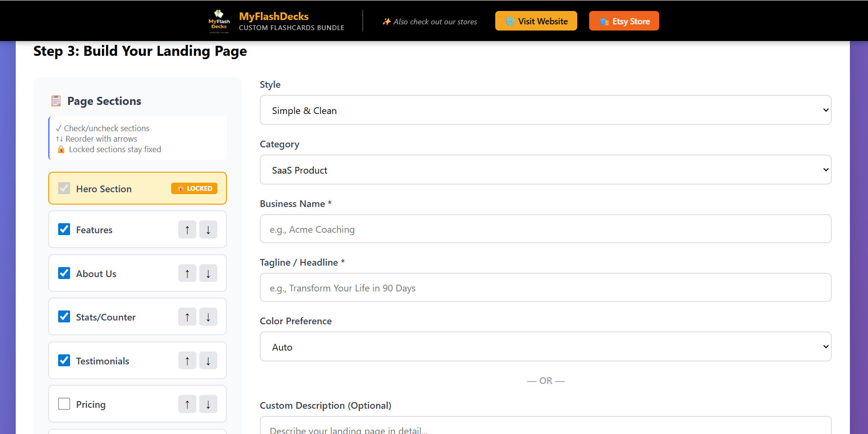
Task: Click the clipboard icon beside Page Sections
Action: [x=56, y=101]
